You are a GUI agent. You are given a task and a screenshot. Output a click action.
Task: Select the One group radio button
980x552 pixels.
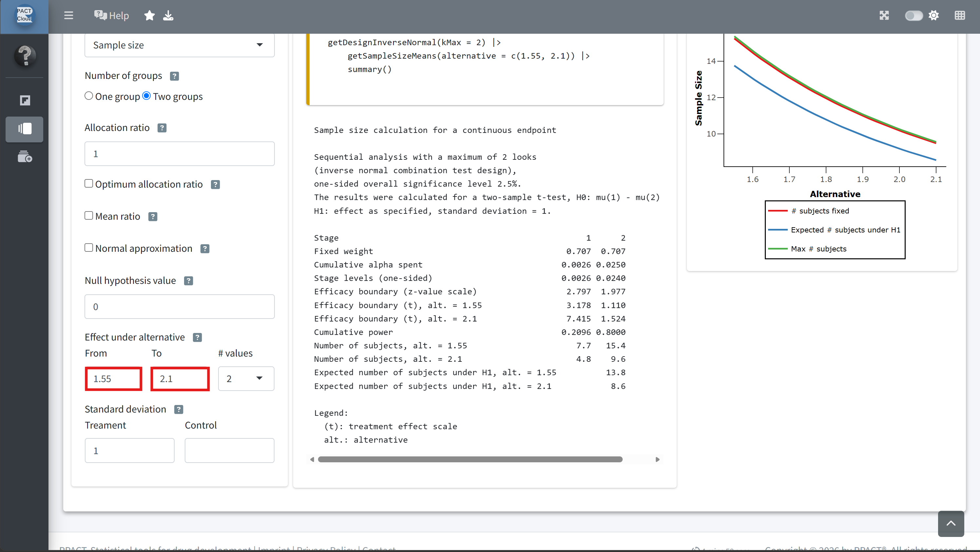point(89,96)
